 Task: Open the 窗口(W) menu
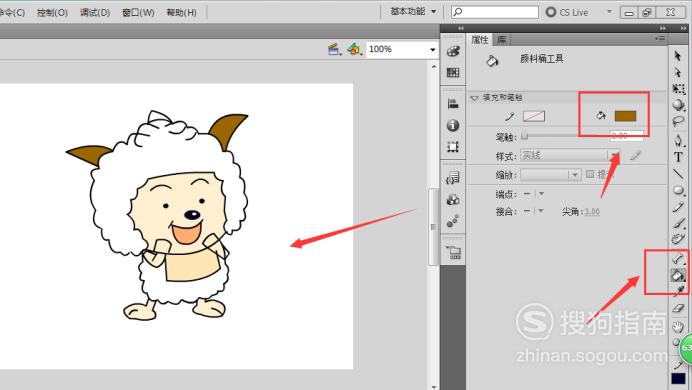tap(138, 12)
